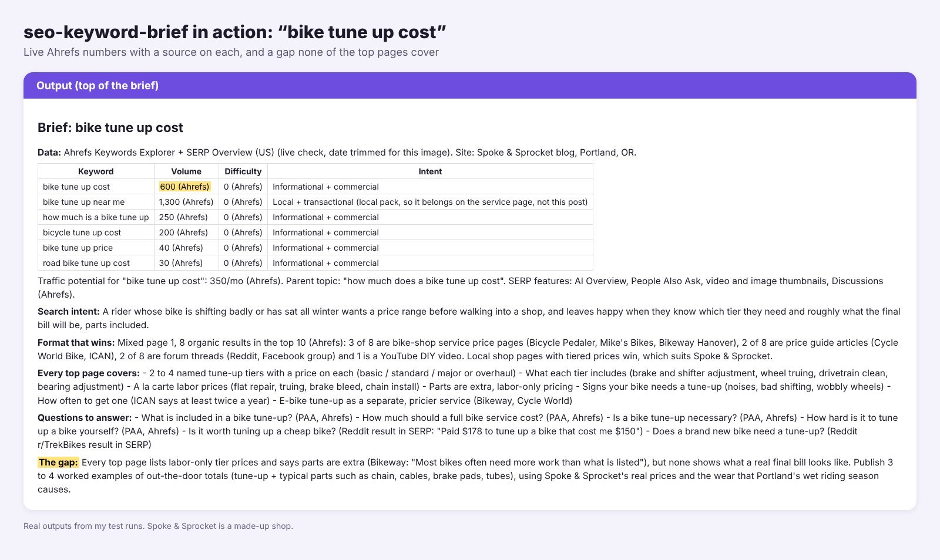Viewport: 940px width, 560px height.
Task: Click the "30 (Ahrefs)" volume cell
Action: [x=186, y=263]
